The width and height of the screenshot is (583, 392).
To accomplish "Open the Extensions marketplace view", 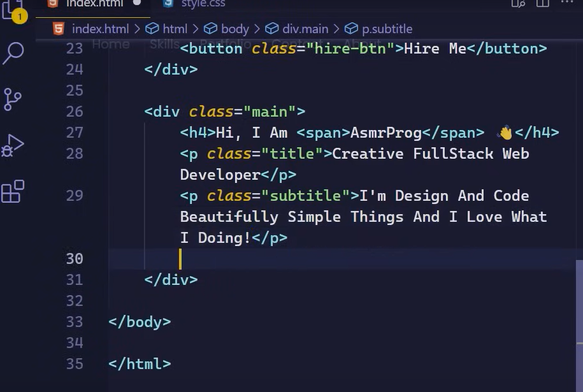I will click(13, 191).
